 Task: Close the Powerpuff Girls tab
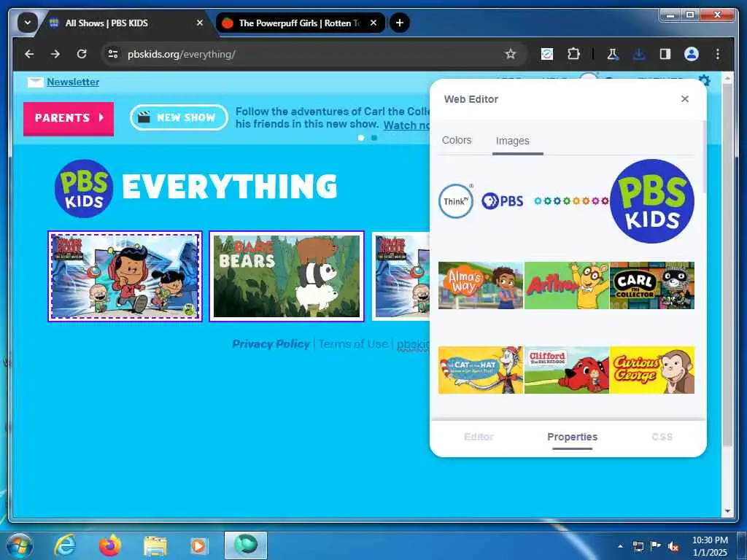click(373, 23)
